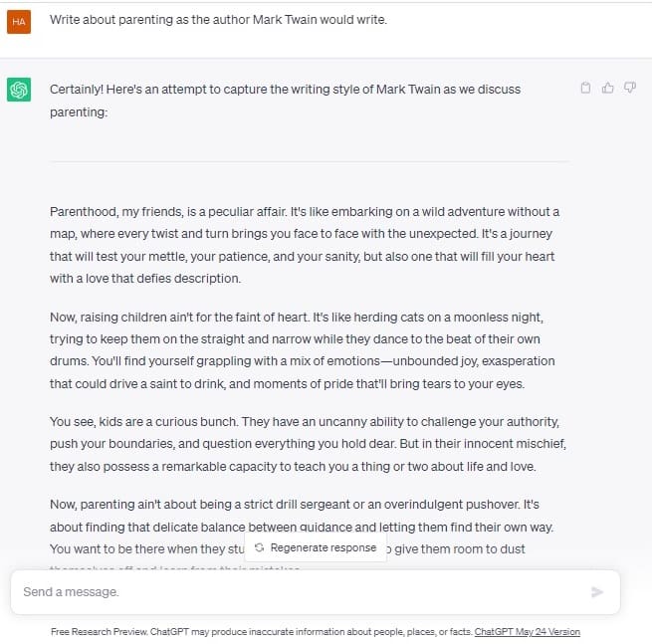Send the message with the arrow icon
This screenshot has height=644, width=652.
pyautogui.click(x=597, y=591)
